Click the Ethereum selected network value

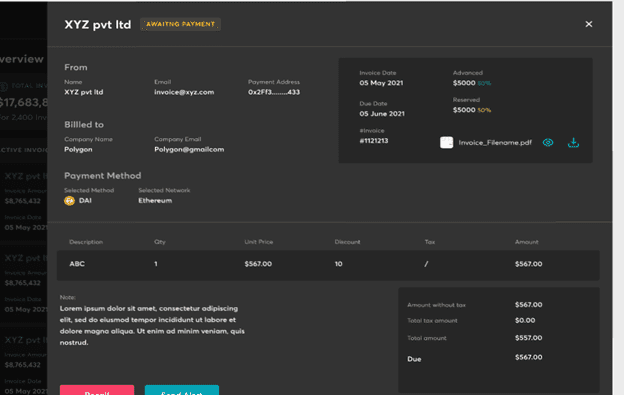(155, 201)
